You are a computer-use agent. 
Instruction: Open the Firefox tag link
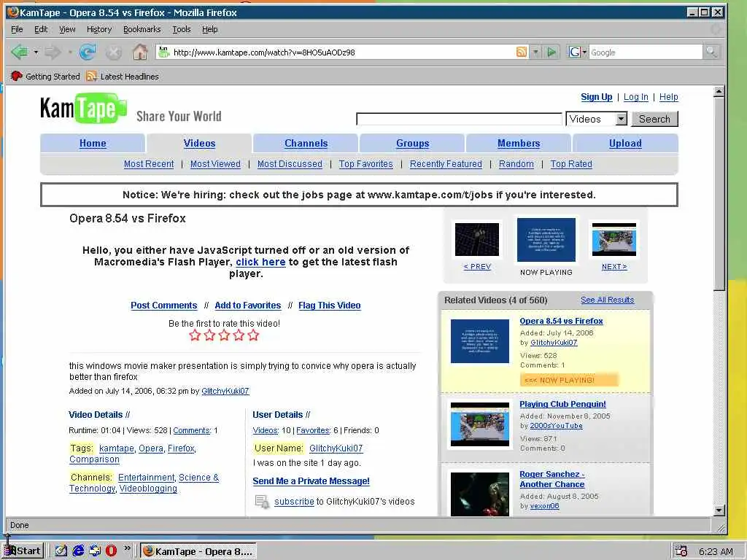[x=181, y=448]
